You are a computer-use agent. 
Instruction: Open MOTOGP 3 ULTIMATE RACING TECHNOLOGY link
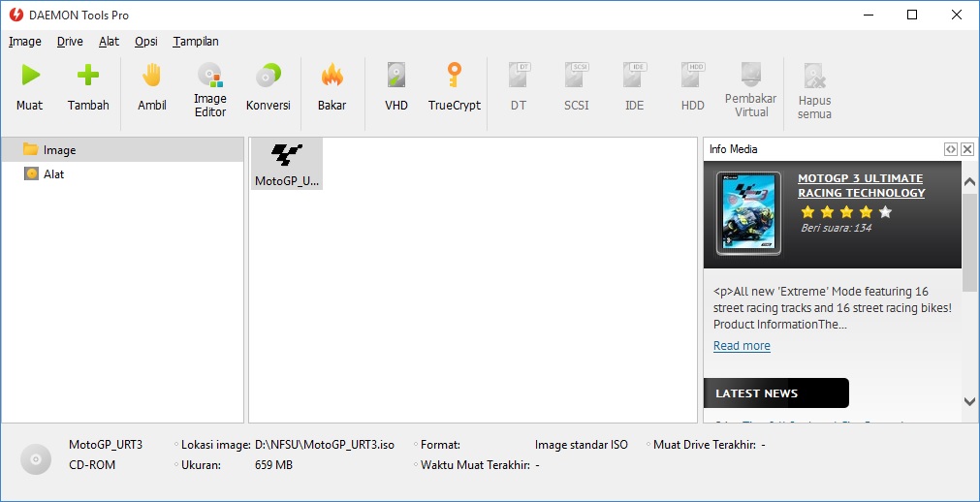click(861, 186)
